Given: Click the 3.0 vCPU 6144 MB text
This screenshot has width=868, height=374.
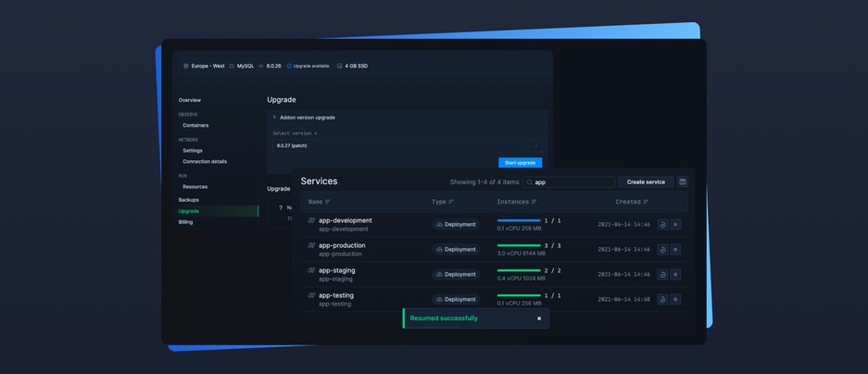Looking at the screenshot, I should 522,254.
